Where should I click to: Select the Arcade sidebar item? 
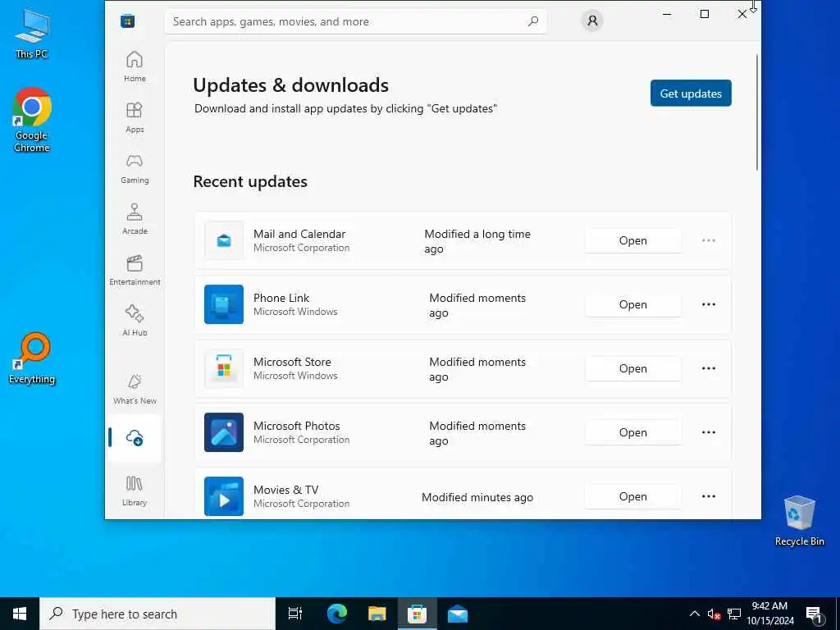coord(135,220)
